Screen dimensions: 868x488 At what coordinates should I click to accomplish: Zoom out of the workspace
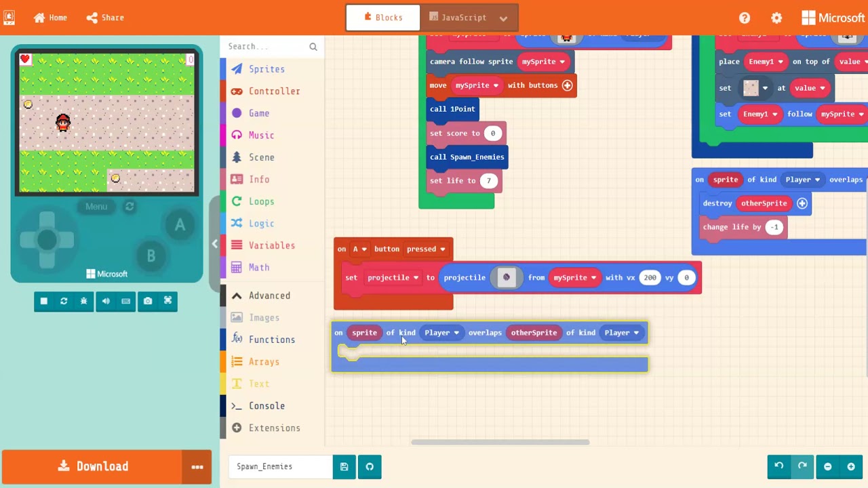tap(827, 466)
